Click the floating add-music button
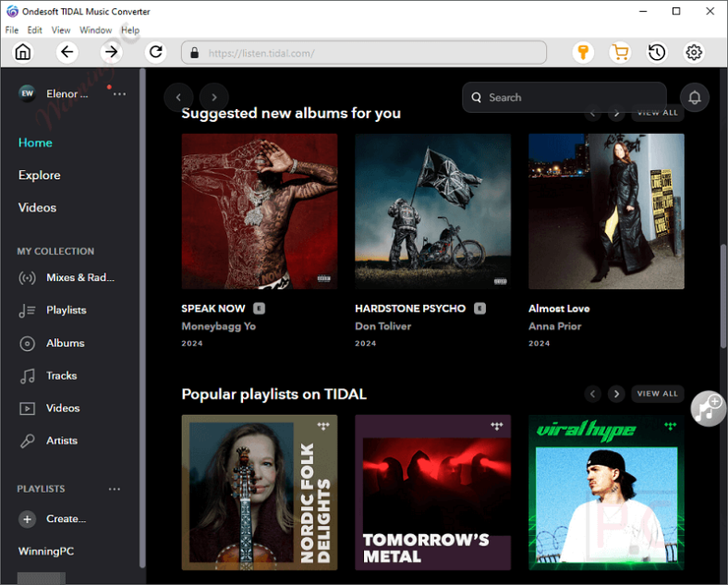Viewport: 728px width, 585px height. tap(708, 408)
